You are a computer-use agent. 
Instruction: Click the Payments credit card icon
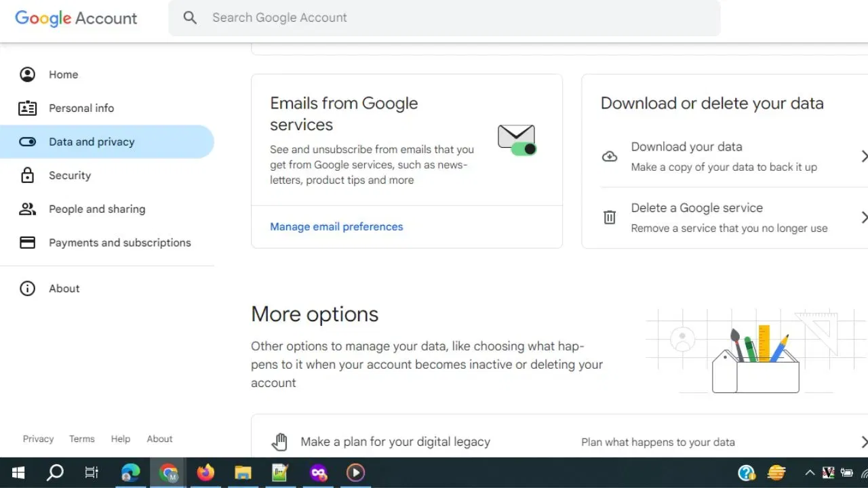[27, 243]
